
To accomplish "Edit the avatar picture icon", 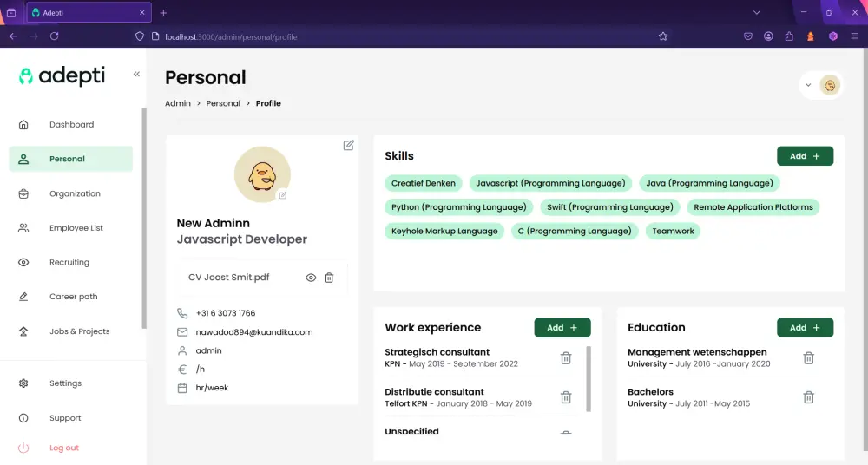I will point(283,195).
